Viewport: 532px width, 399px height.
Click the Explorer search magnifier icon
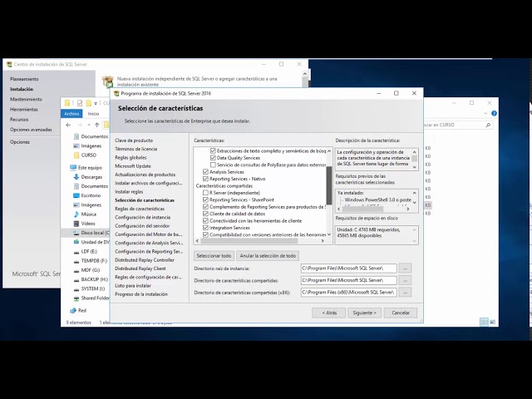click(x=488, y=125)
